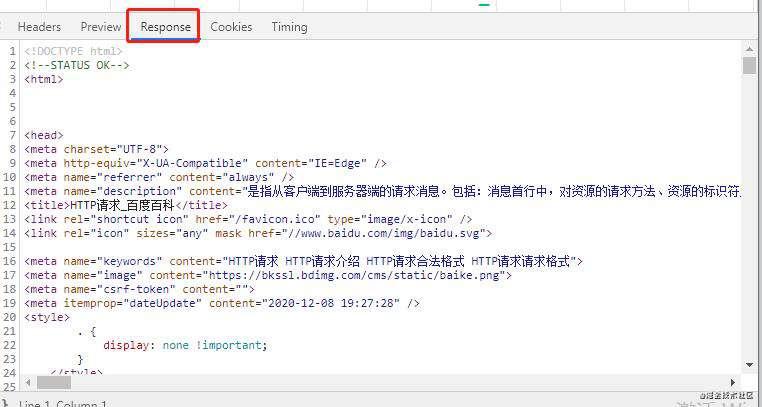
Task: Click the vertical scrollbar thumb
Action: [x=749, y=65]
